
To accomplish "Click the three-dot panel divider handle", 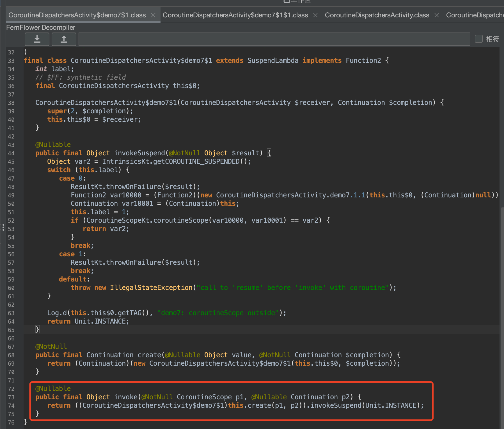I will 3,227.
